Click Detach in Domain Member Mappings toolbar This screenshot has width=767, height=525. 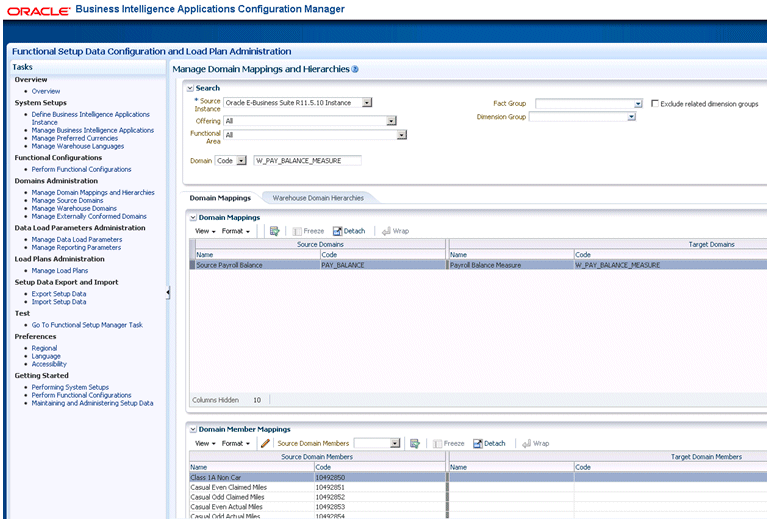[489, 443]
